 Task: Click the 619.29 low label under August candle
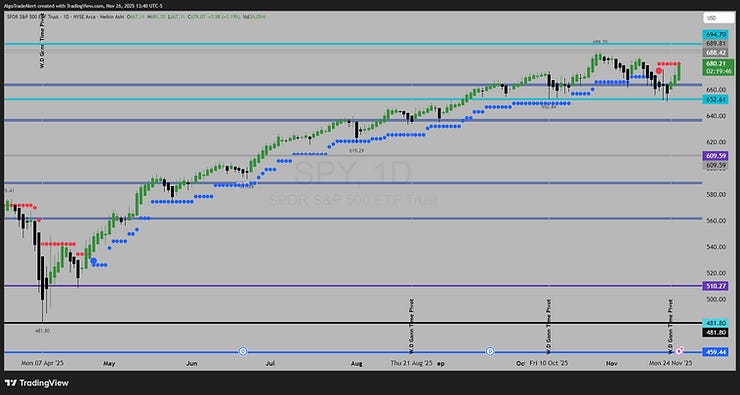357,151
